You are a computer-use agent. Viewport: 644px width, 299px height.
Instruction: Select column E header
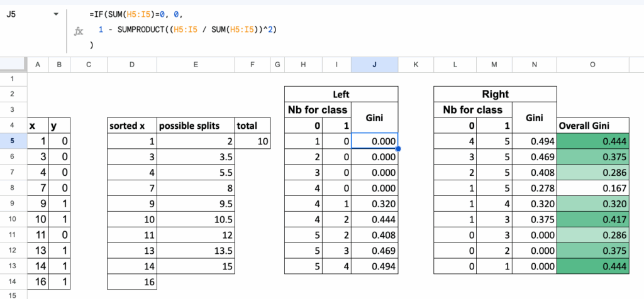[196, 64]
